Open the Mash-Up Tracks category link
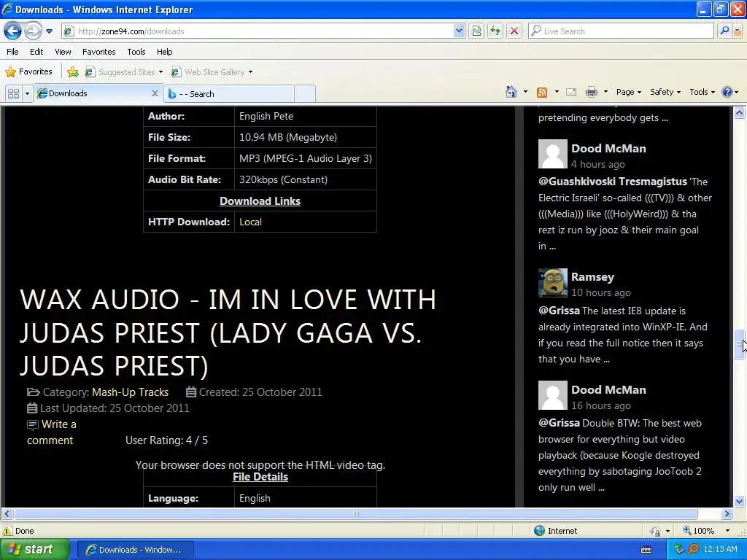Viewport: 747px width, 560px height. coord(130,392)
